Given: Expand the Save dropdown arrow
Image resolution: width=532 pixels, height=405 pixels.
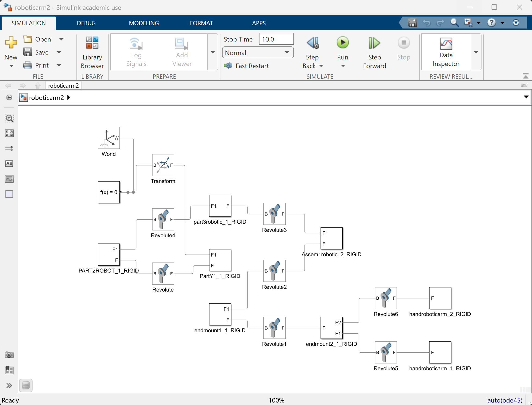Looking at the screenshot, I should click(x=59, y=52).
